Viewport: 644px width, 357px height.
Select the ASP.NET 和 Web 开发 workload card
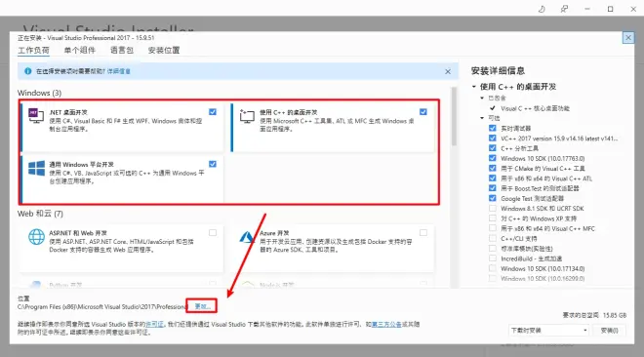point(122,248)
